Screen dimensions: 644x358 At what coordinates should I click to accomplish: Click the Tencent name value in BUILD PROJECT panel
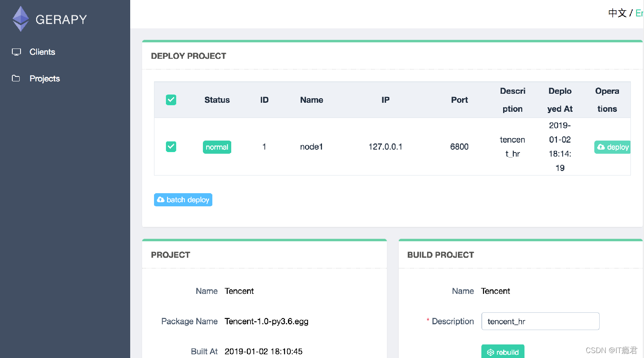click(x=495, y=291)
